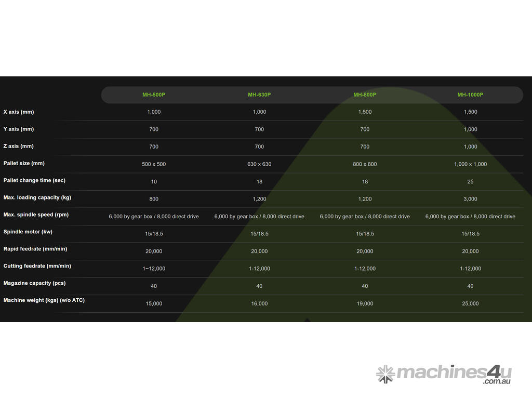Viewport: 532px width, 399px height.
Task: Select the MH-800P column header
Action: [365, 95]
